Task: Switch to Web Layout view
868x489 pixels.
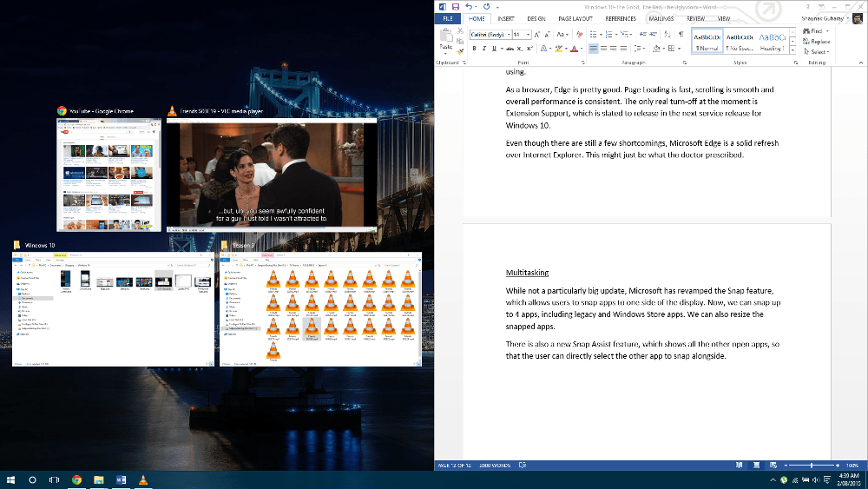Action: 773,466
